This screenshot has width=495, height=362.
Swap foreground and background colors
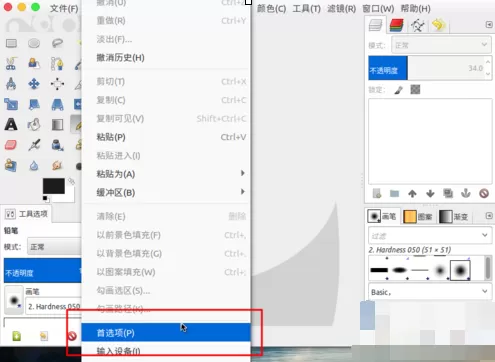pos(71,181)
